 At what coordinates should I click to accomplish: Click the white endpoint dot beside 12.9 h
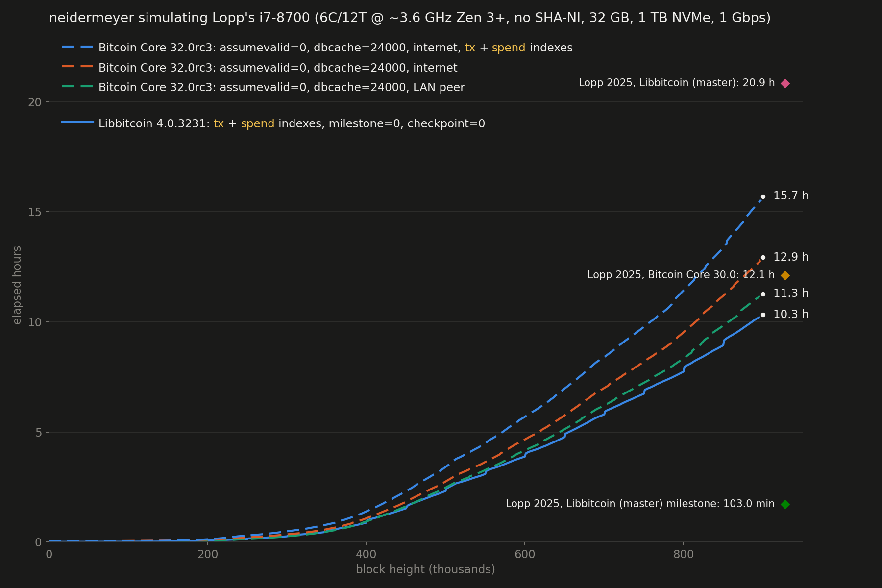(x=763, y=257)
